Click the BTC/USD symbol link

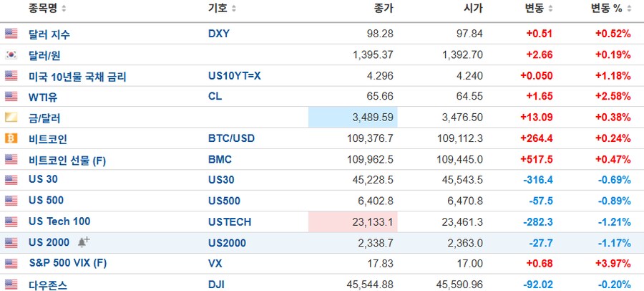231,139
